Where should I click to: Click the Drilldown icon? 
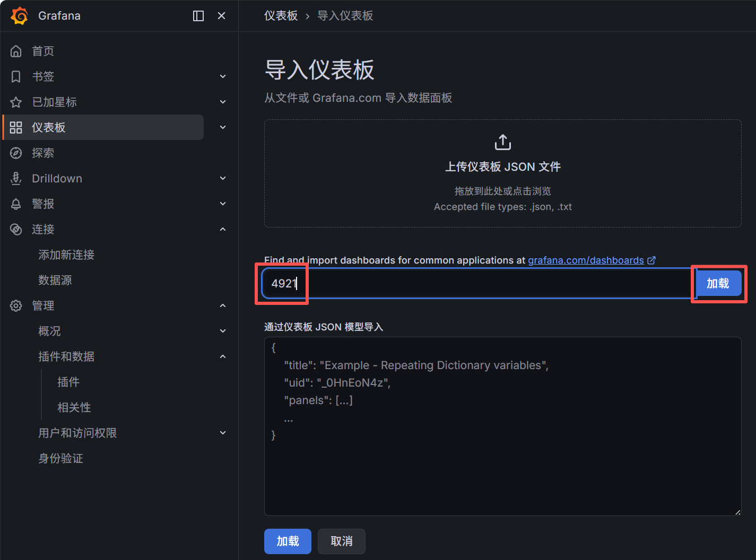16,178
